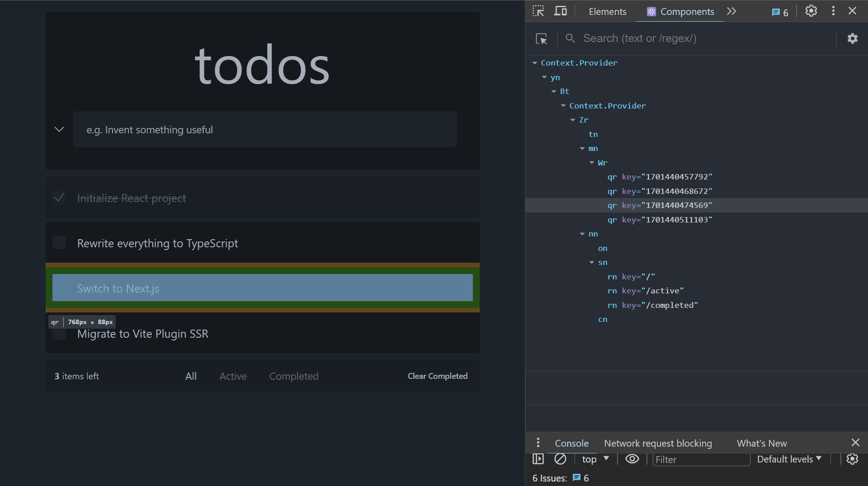Filter todos by the Active link

(x=233, y=376)
